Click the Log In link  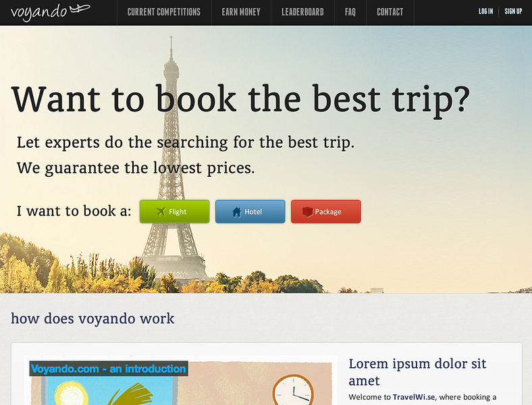coord(485,11)
